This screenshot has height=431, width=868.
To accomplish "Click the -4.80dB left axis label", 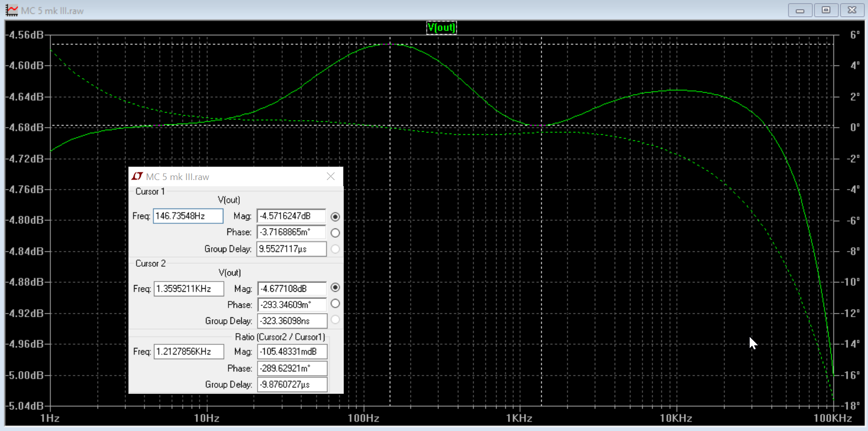I will (25, 220).
